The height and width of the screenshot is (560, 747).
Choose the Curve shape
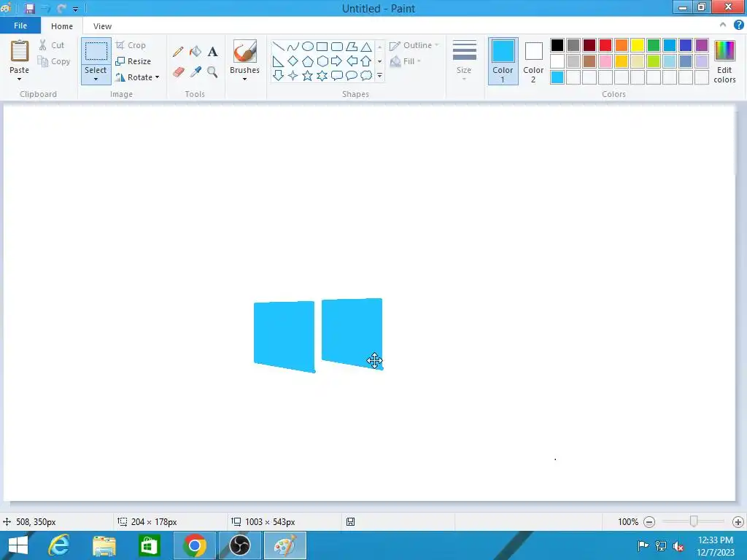click(x=293, y=46)
